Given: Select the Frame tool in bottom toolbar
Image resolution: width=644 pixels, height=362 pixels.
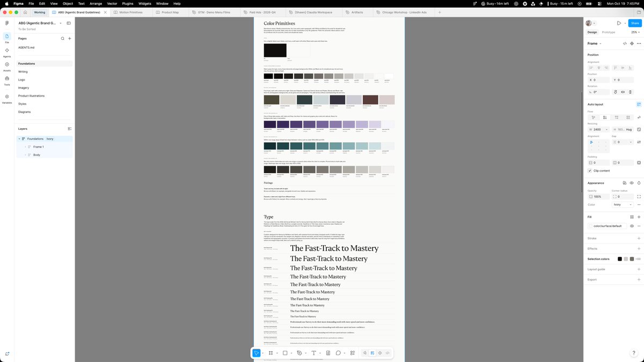Looking at the screenshot, I should (x=270, y=353).
